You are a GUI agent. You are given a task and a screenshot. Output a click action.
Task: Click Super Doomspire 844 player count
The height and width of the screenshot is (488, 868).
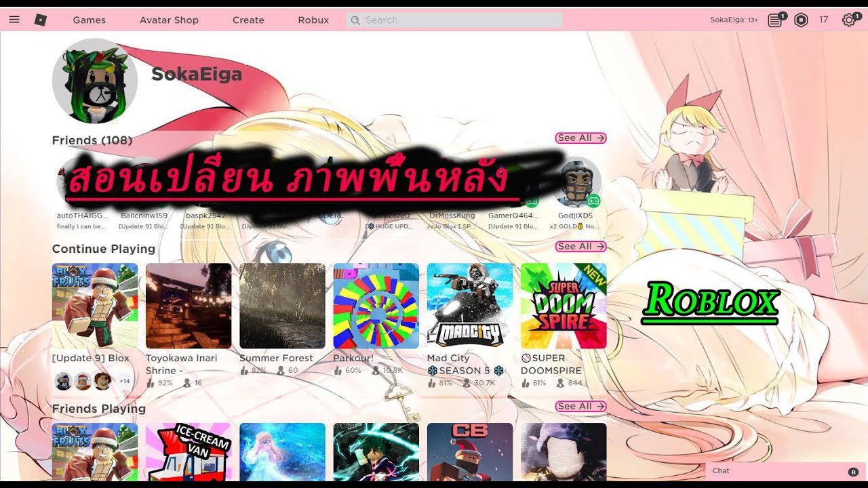(x=569, y=383)
